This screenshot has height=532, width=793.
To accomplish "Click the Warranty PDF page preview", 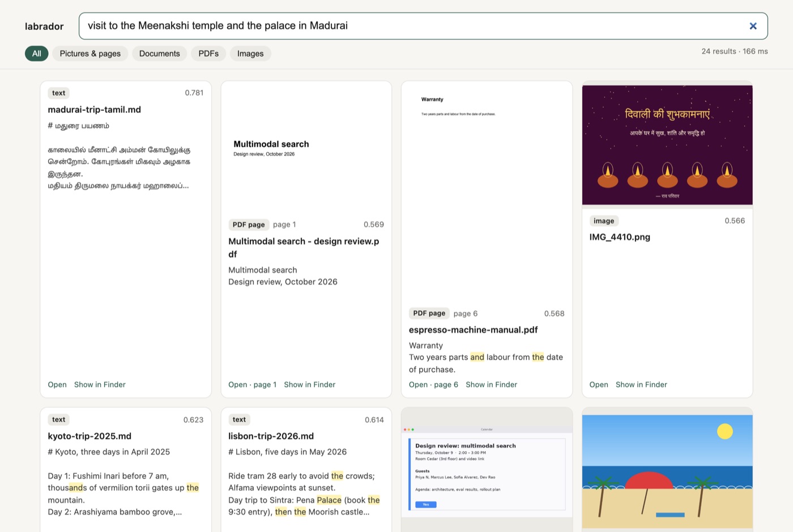I will coord(487,192).
